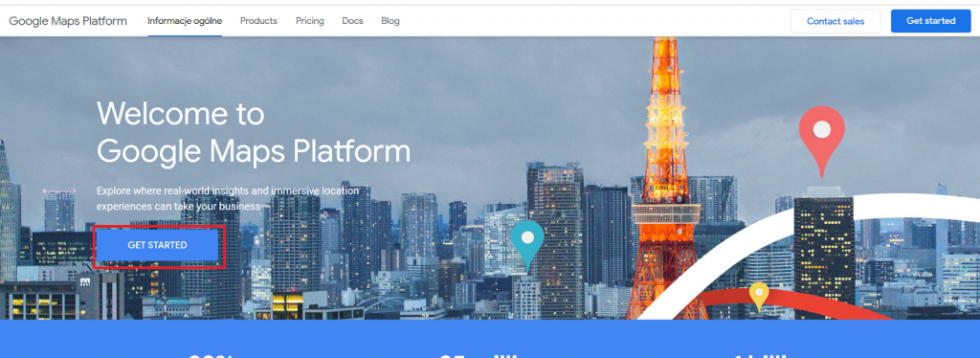Screen dimensions: 980x358
Task: Click the yellow map pin icon
Action: click(x=759, y=297)
